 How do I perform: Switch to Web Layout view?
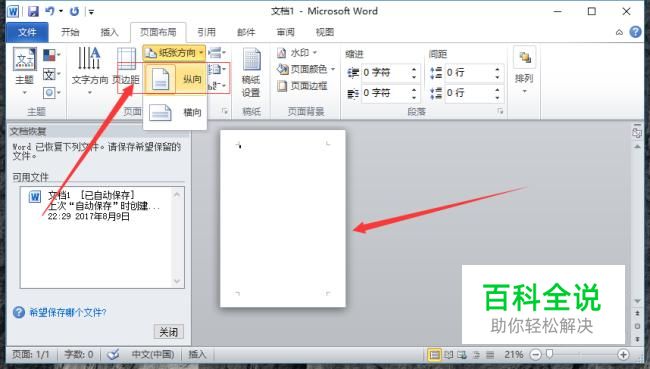point(462,355)
